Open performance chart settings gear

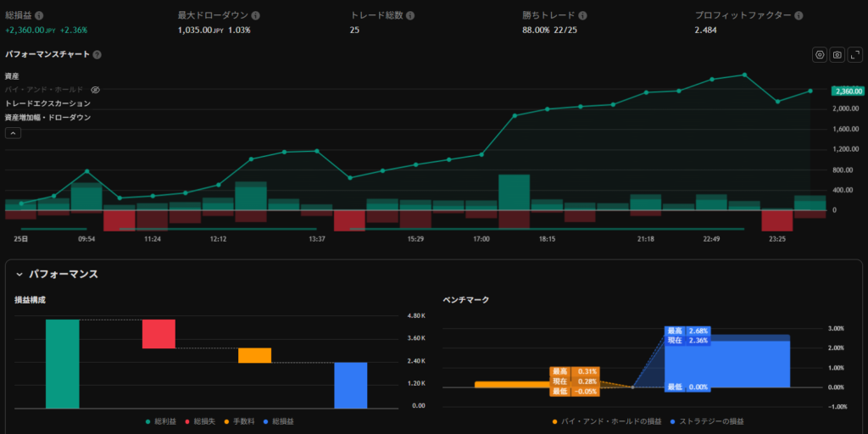click(819, 54)
